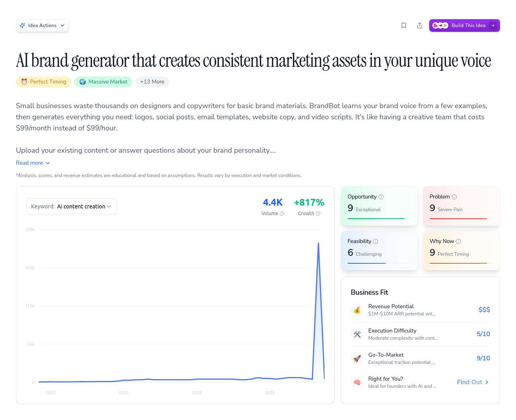Click the money bag icon beside Revenue Potential
Image resolution: width=516 pixels, height=420 pixels.
(x=357, y=310)
